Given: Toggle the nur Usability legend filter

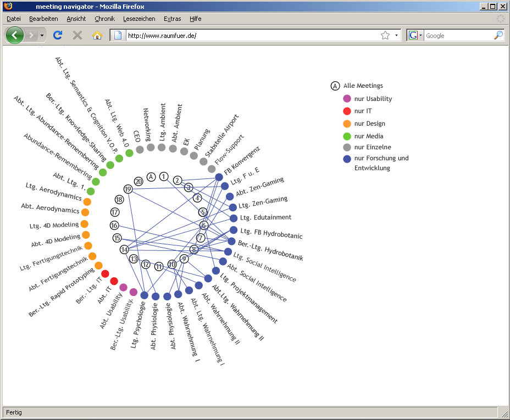Looking at the screenshot, I should [x=347, y=99].
